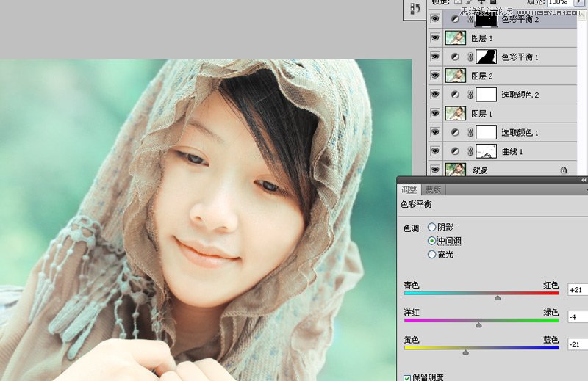588x381 pixels.
Task: Open the history panel icon on the dock
Action: click(414, 8)
